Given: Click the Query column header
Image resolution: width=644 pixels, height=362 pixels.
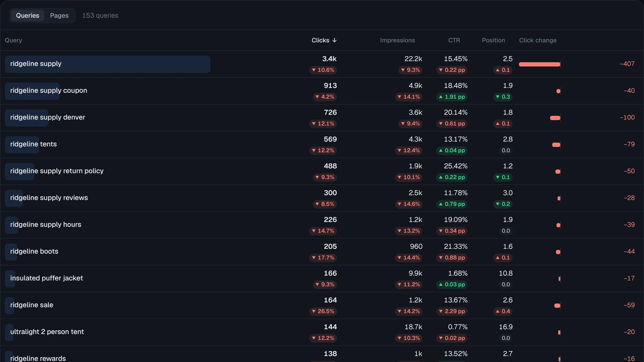Looking at the screenshot, I should [x=13, y=40].
